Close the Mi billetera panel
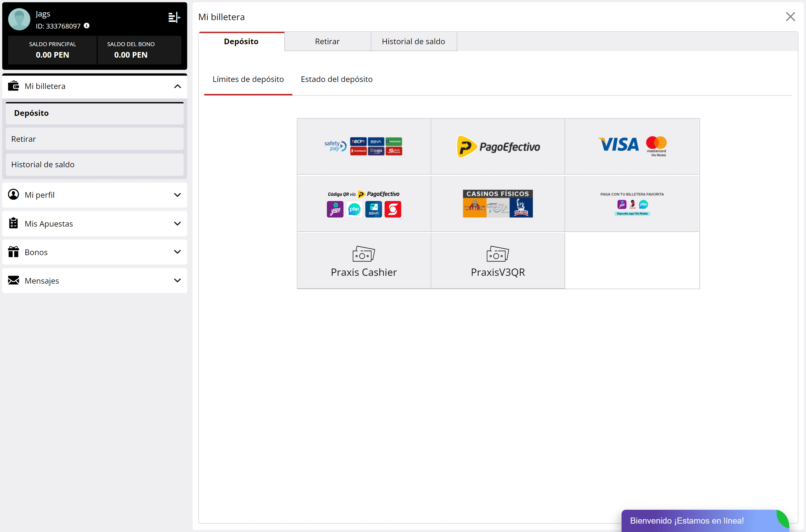Viewport: 806px width, 532px height. click(x=790, y=17)
